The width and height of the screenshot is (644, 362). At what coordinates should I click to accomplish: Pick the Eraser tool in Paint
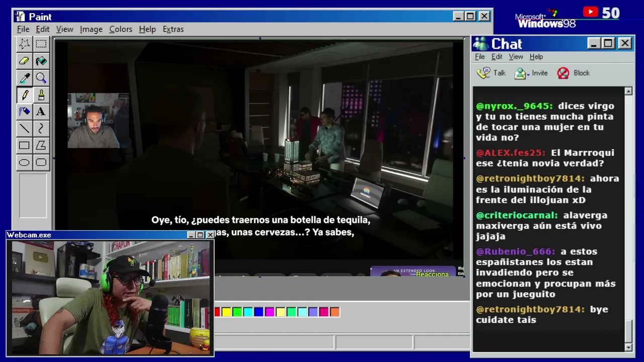tap(24, 61)
